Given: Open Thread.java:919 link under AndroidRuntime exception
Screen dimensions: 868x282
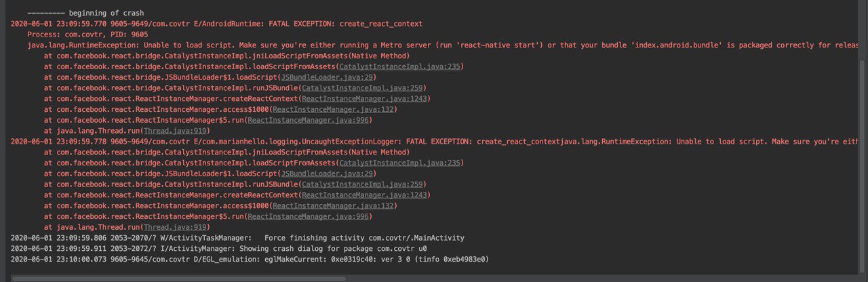Looking at the screenshot, I should [175, 131].
